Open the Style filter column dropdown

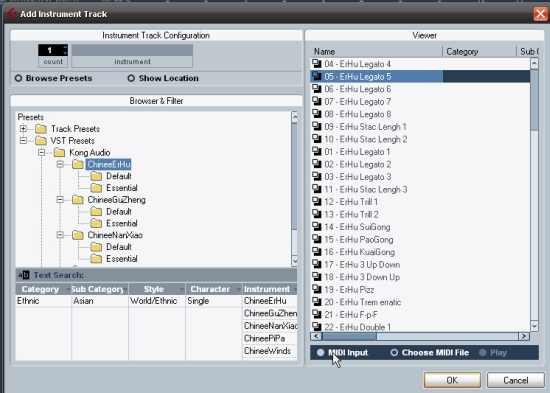click(182, 289)
